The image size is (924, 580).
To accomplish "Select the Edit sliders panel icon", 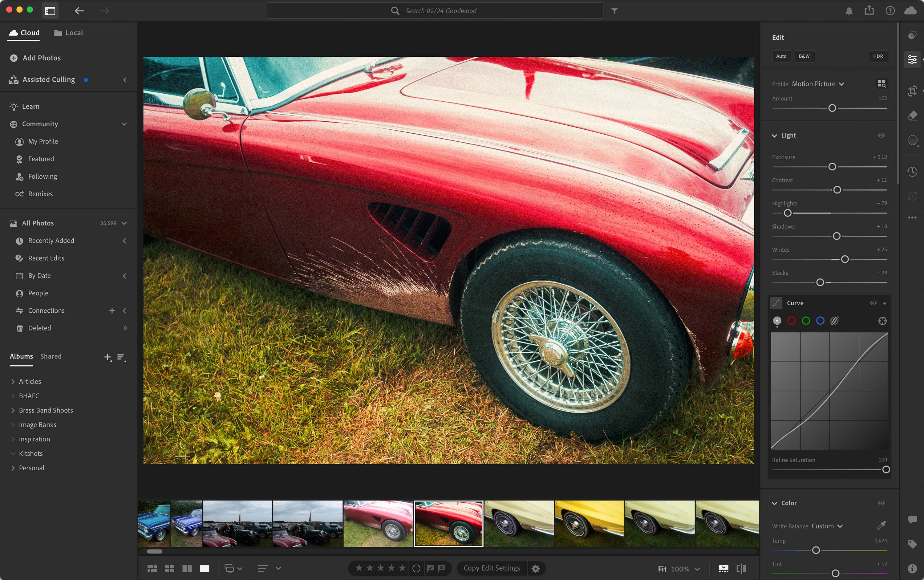I will point(912,60).
